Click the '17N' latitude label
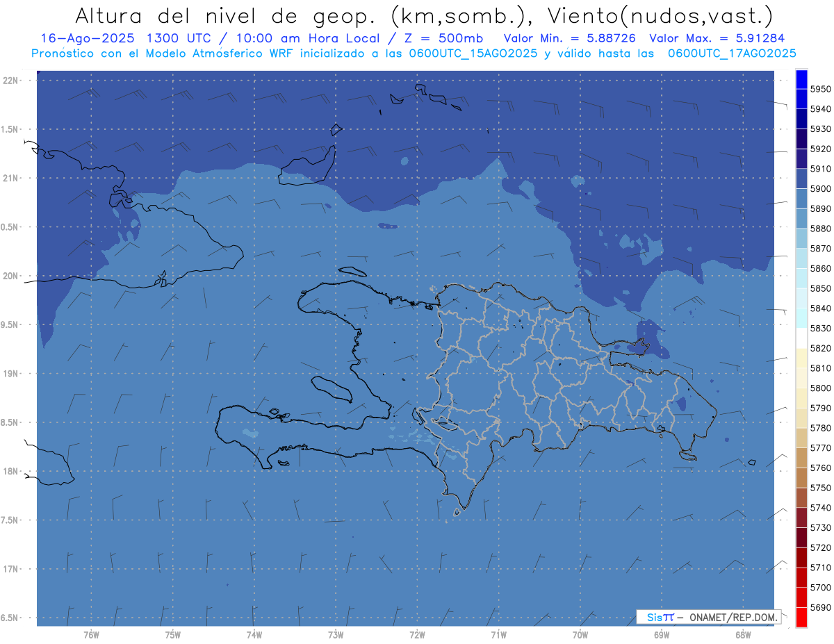This screenshot has height=644, width=834. pyautogui.click(x=11, y=569)
